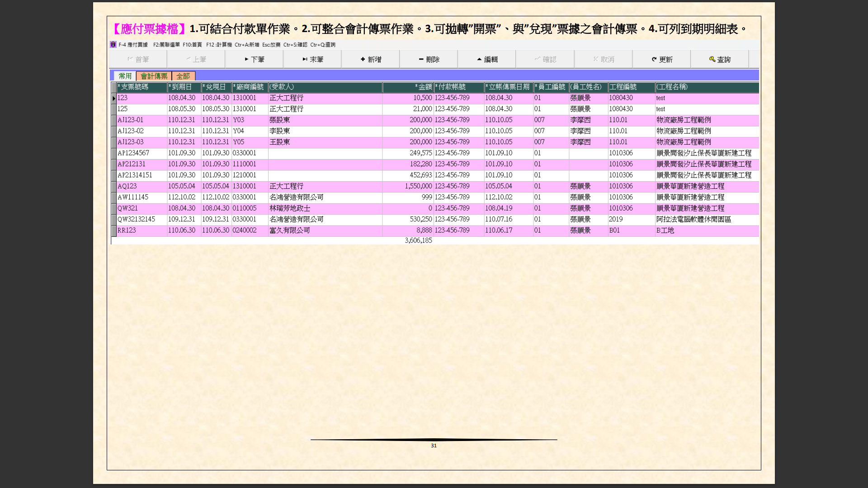Click project name 阿拉法電腦軟體休閒園區
868x488 pixels.
[x=707, y=219]
